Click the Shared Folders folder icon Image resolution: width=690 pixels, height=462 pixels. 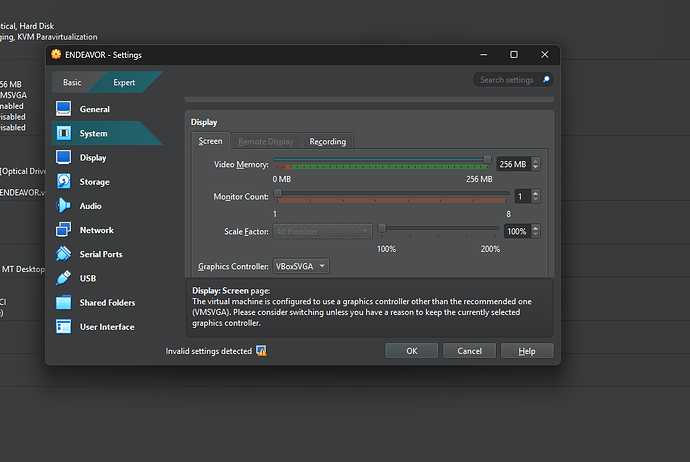click(x=63, y=302)
